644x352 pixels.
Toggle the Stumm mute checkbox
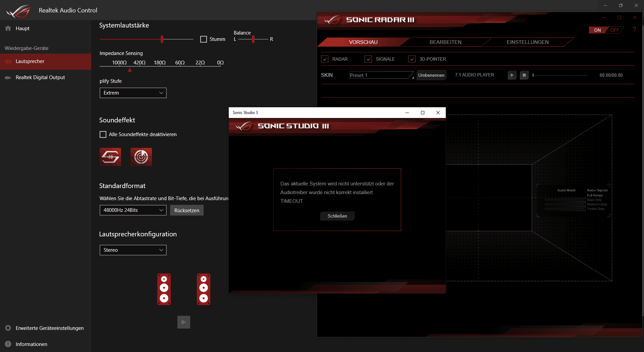pyautogui.click(x=204, y=39)
